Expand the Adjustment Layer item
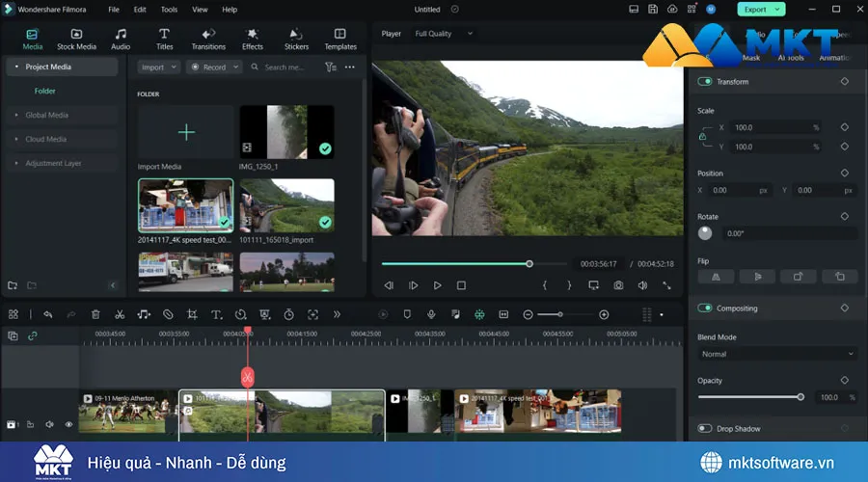868x482 pixels. coord(16,163)
